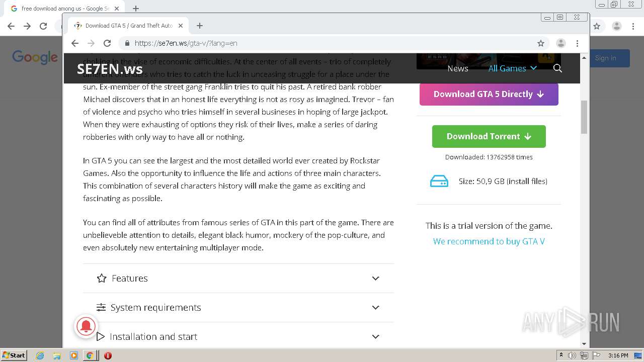Show hidden system tray icons

[561, 355]
